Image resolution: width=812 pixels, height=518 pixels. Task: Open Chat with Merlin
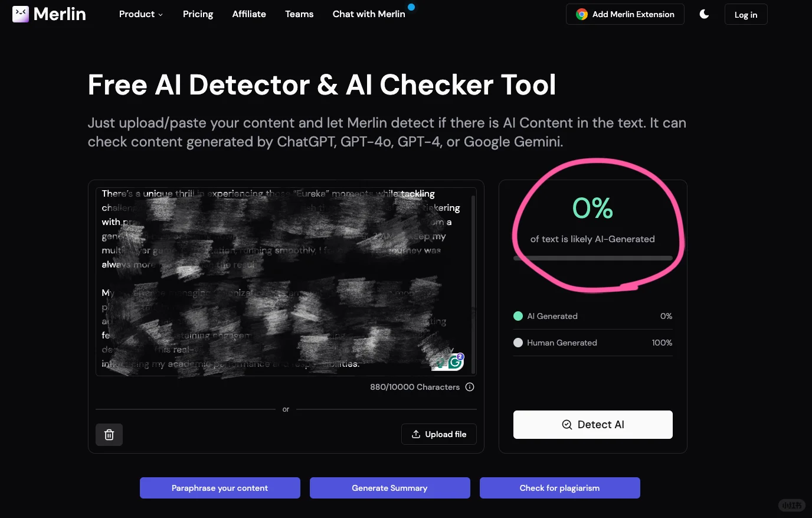369,14
